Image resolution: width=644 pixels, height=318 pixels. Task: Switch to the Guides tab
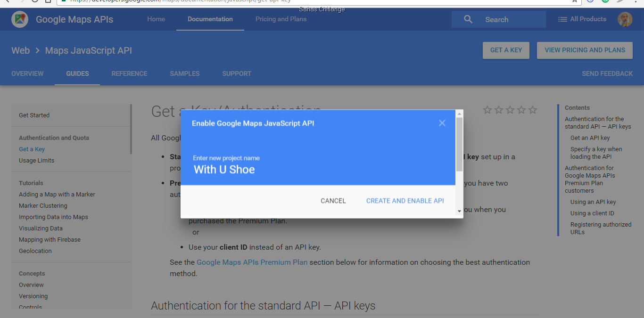pyautogui.click(x=77, y=73)
